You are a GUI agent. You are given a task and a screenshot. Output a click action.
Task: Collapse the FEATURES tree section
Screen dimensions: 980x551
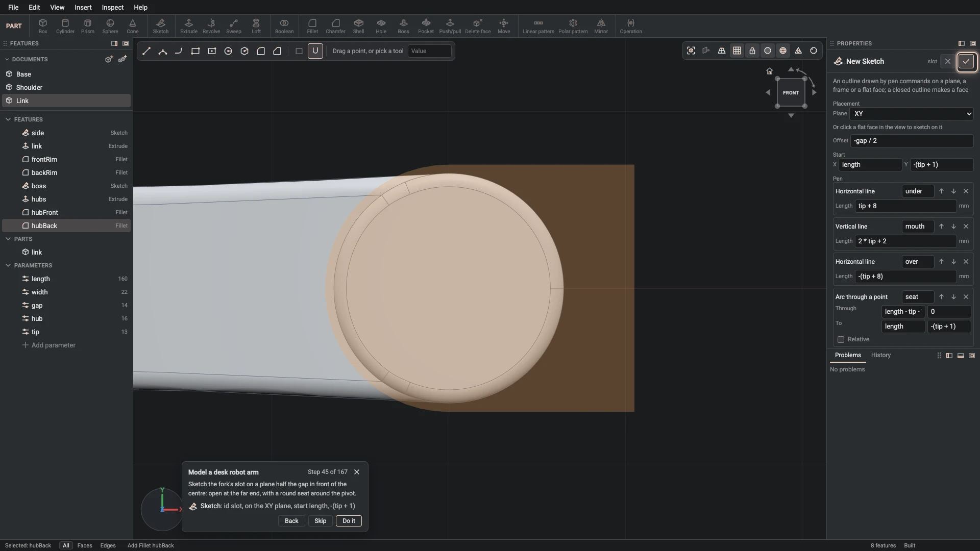8,119
